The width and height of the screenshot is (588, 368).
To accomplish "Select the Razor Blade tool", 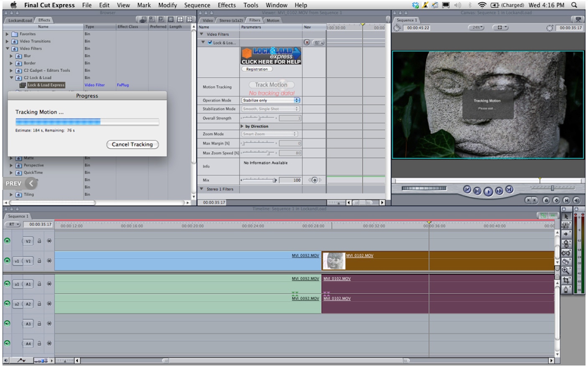I will pyautogui.click(x=566, y=262).
